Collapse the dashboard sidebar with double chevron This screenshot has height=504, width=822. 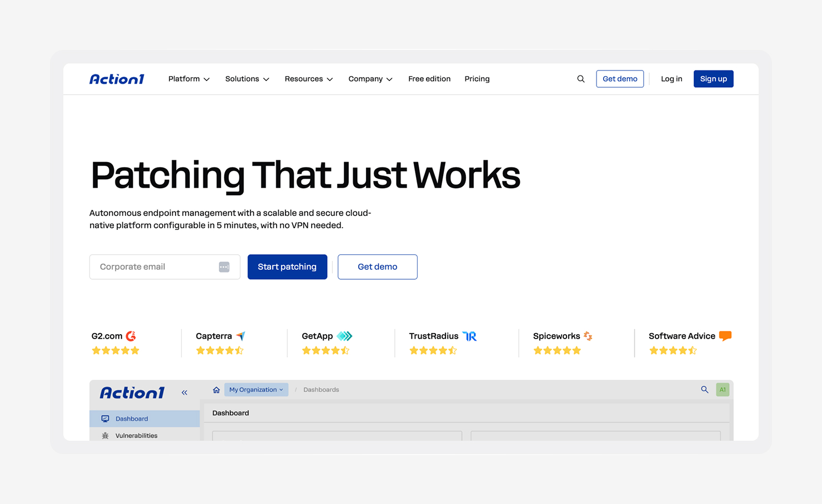[x=184, y=392]
